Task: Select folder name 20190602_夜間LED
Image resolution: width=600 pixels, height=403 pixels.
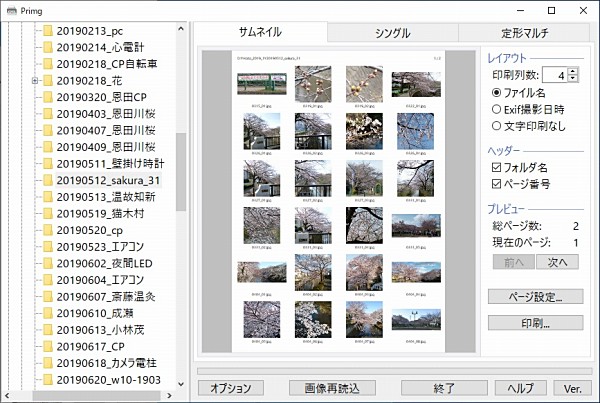Action: [x=104, y=263]
